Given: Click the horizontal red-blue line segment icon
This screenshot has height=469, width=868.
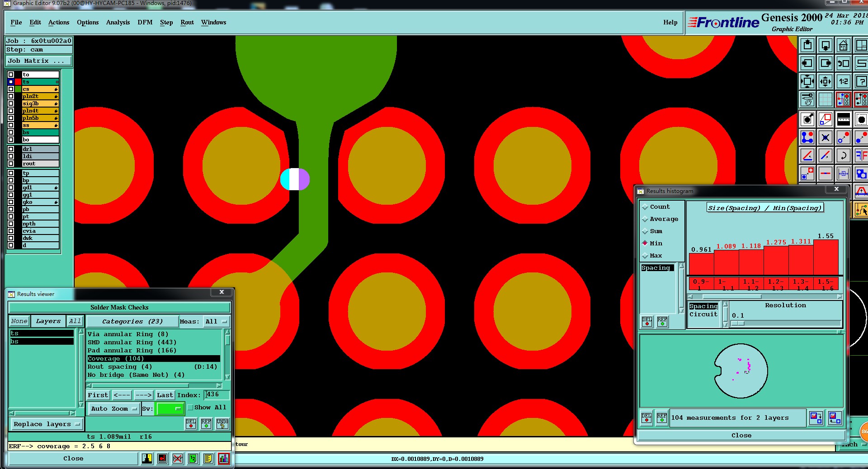Looking at the screenshot, I should pos(826,174).
